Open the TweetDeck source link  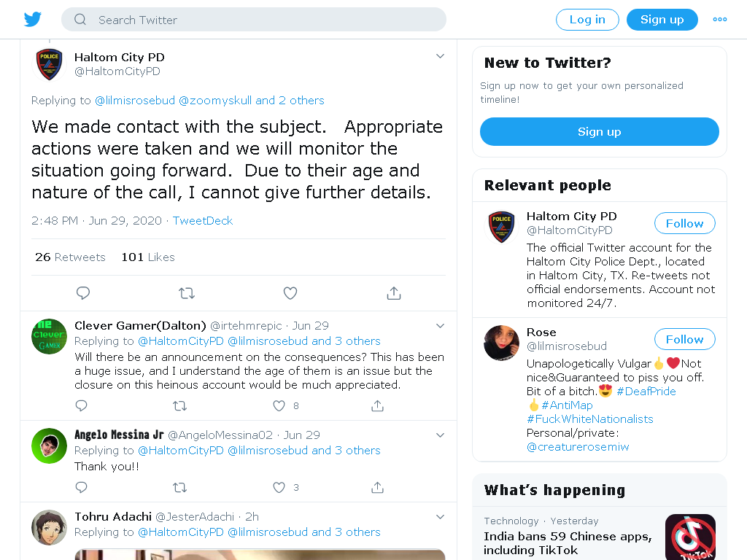point(203,220)
